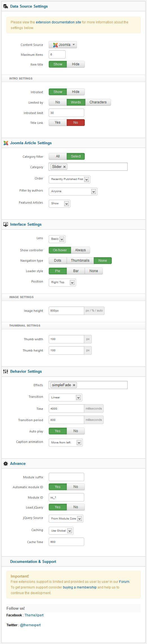Screen dimensions: 147x644
Task: Open the Filter by authors dropdown
Action: pyautogui.click(x=73, y=191)
